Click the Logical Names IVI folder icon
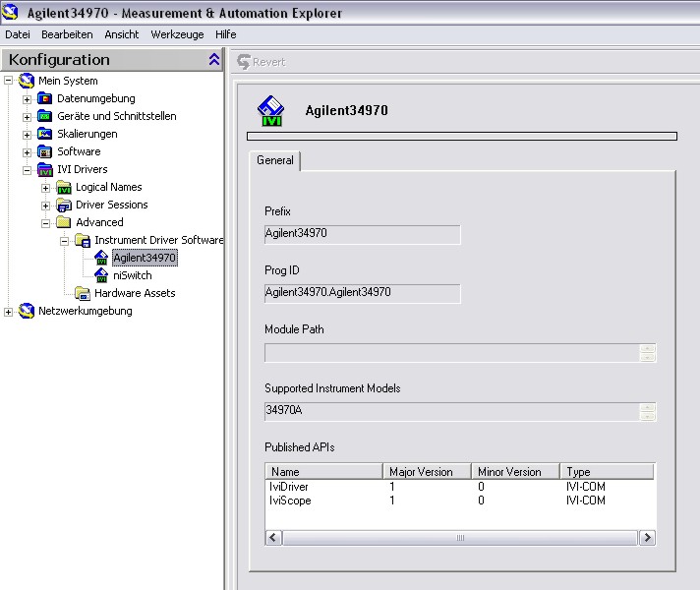The height and width of the screenshot is (590, 700). click(63, 188)
